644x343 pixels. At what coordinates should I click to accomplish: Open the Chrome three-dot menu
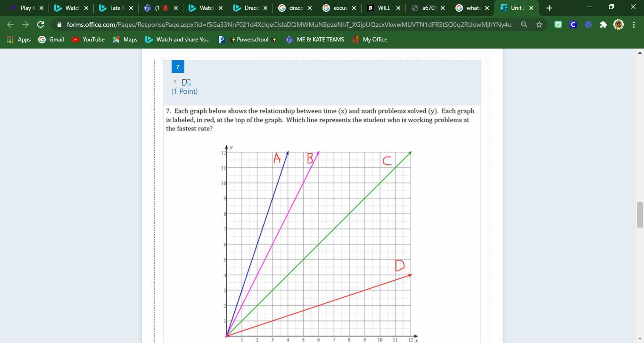click(x=634, y=24)
